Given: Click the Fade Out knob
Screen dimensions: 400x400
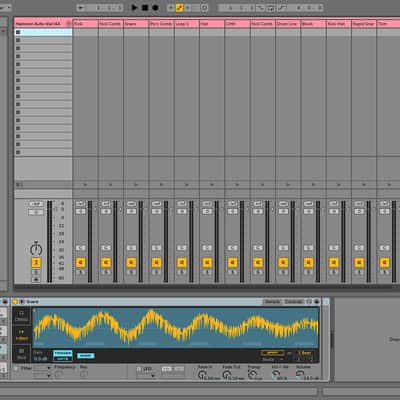Looking at the screenshot, I should (x=227, y=375).
